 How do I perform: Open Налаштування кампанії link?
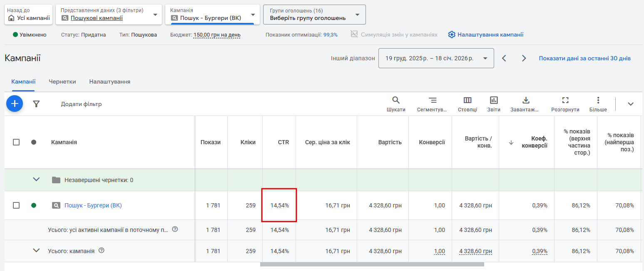click(x=485, y=35)
